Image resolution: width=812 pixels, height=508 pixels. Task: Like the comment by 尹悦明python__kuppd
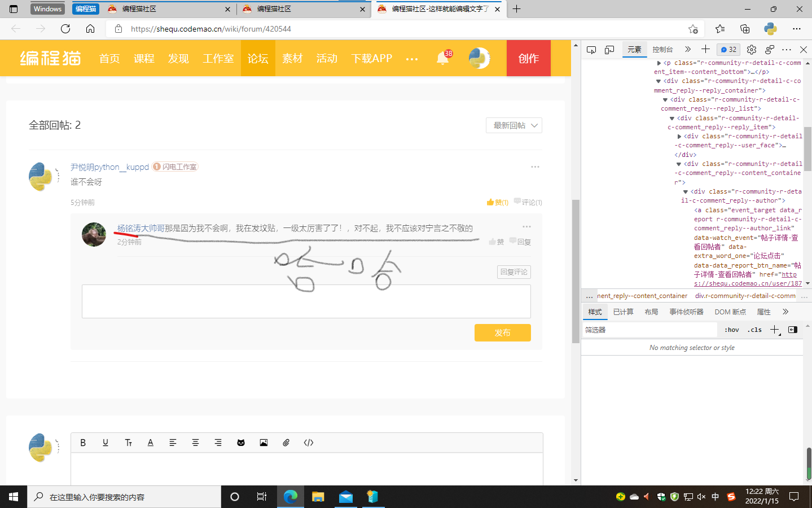[498, 202]
